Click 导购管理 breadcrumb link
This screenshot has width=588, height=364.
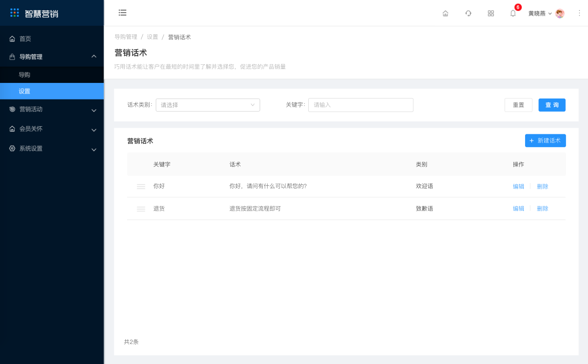(x=126, y=37)
